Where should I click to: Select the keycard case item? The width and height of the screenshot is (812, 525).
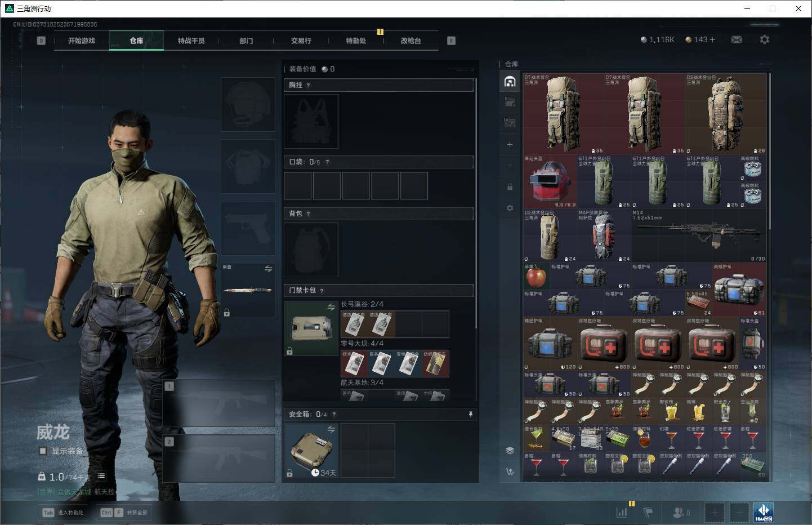click(311, 328)
